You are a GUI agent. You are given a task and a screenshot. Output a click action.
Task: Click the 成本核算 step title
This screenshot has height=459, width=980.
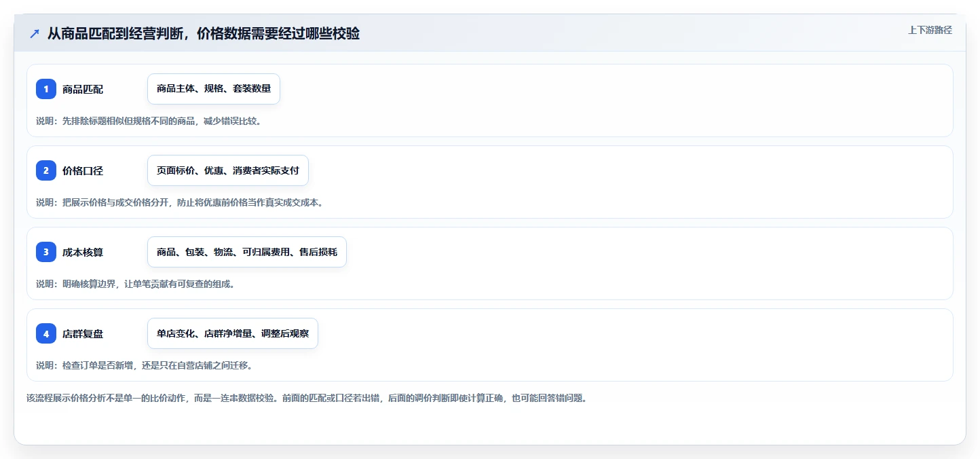[x=83, y=252]
